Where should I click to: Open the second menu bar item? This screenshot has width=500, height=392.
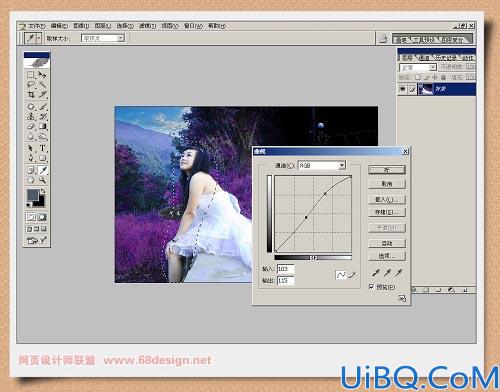[59, 26]
